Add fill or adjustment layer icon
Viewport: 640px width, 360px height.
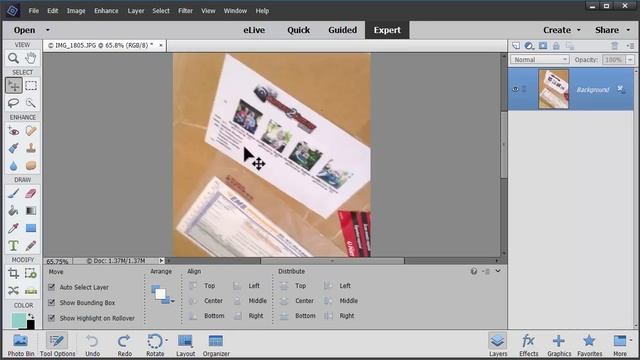tap(529, 46)
